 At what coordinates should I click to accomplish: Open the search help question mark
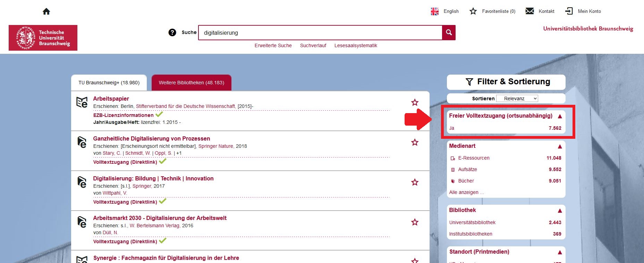[x=172, y=33]
